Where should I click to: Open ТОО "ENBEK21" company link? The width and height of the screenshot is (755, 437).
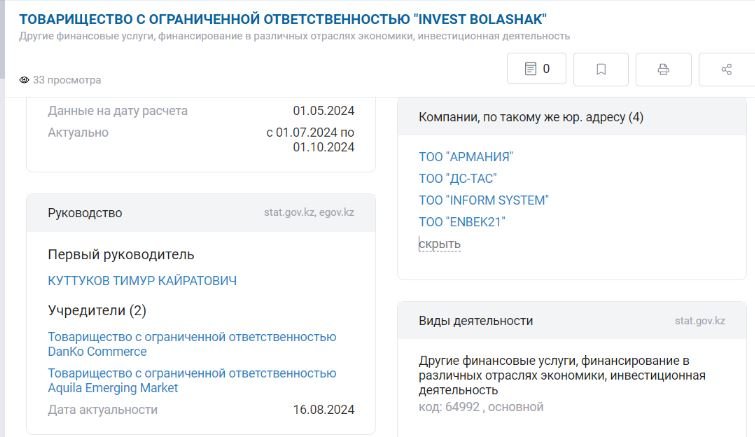point(462,222)
